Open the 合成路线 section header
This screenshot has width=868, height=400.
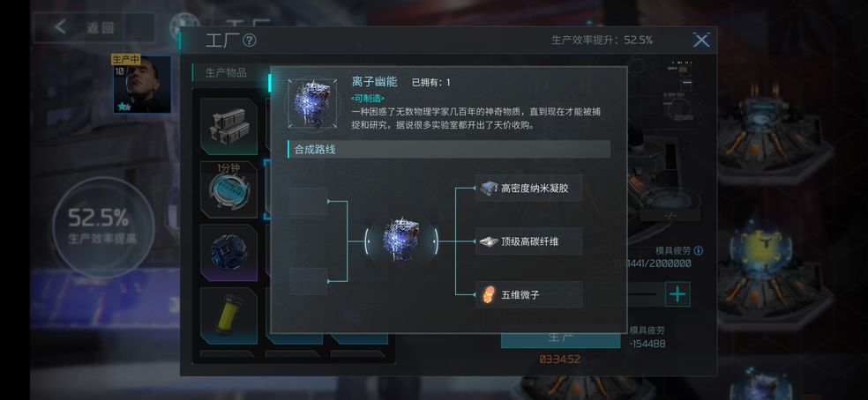[449, 150]
